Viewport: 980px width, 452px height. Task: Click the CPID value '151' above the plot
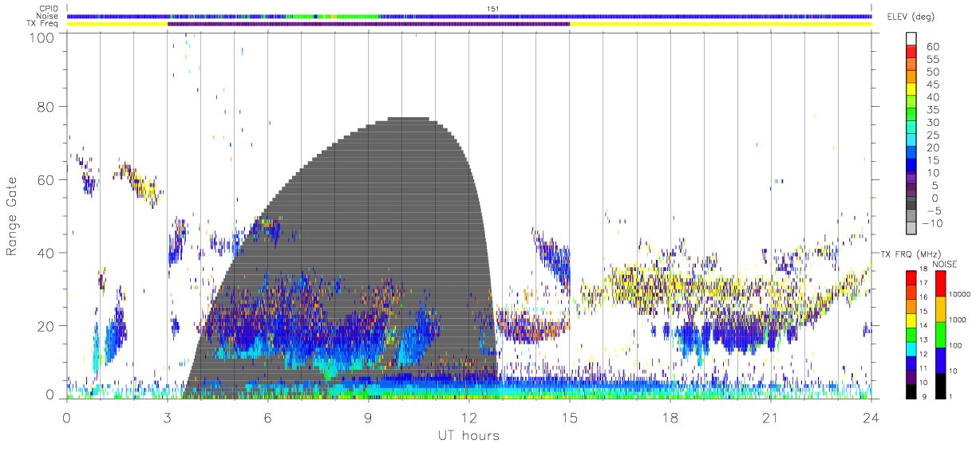pos(492,9)
